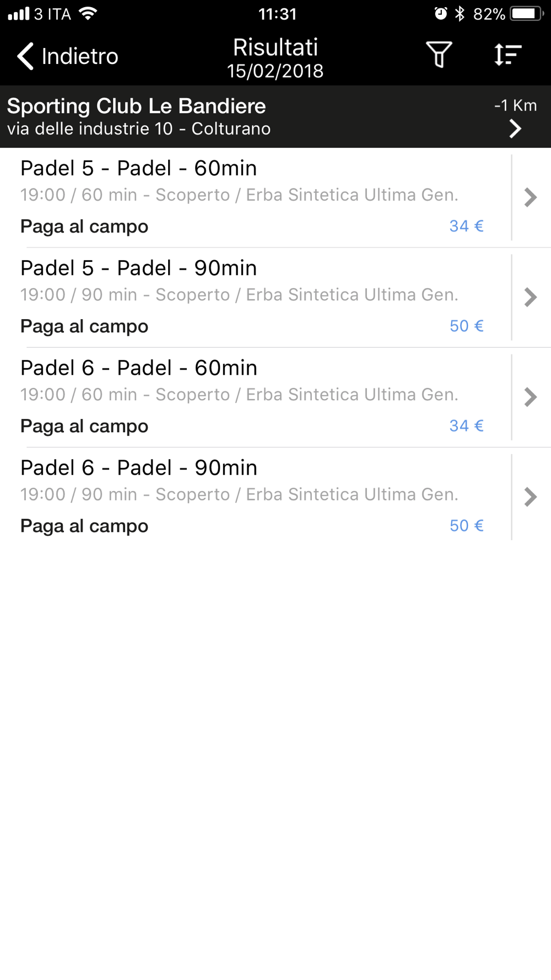Viewport: 551px width, 980px height.
Task: Tap the Wi-Fi signal icon
Action: 88,13
